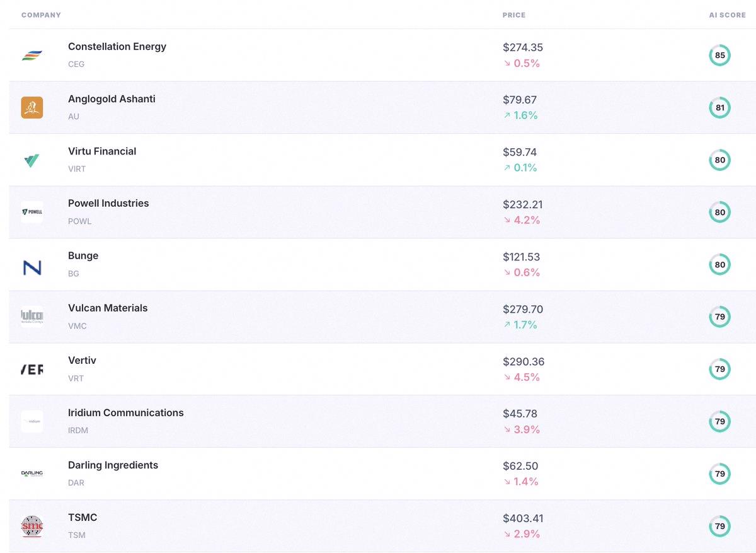
Task: Sort by the PRICE column header
Action: tap(514, 15)
